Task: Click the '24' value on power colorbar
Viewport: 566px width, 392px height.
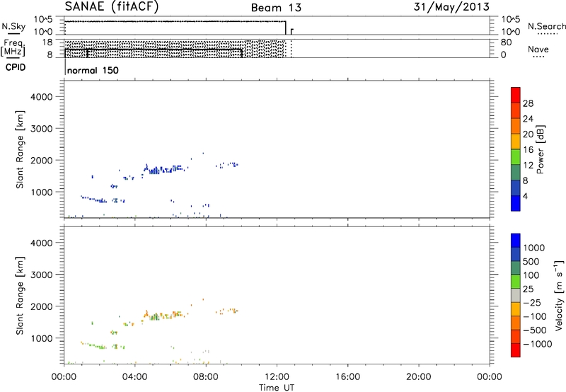Action: pos(528,119)
